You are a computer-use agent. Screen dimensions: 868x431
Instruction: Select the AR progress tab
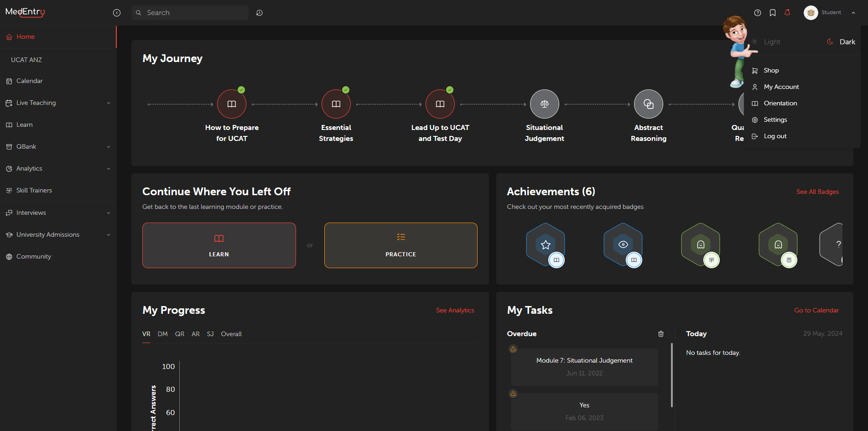pyautogui.click(x=196, y=334)
